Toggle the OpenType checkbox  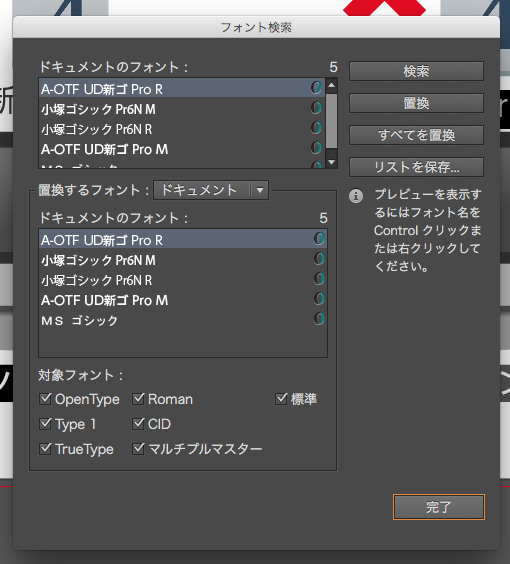(x=45, y=399)
